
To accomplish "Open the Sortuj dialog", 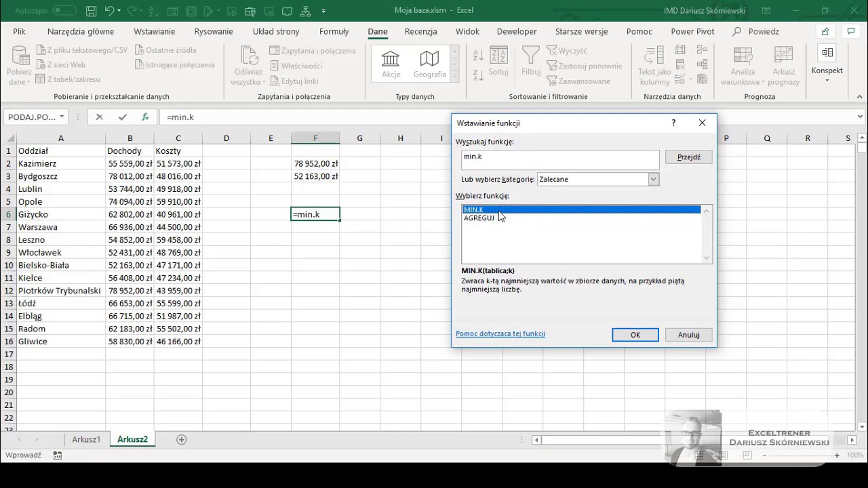I will pos(498,63).
